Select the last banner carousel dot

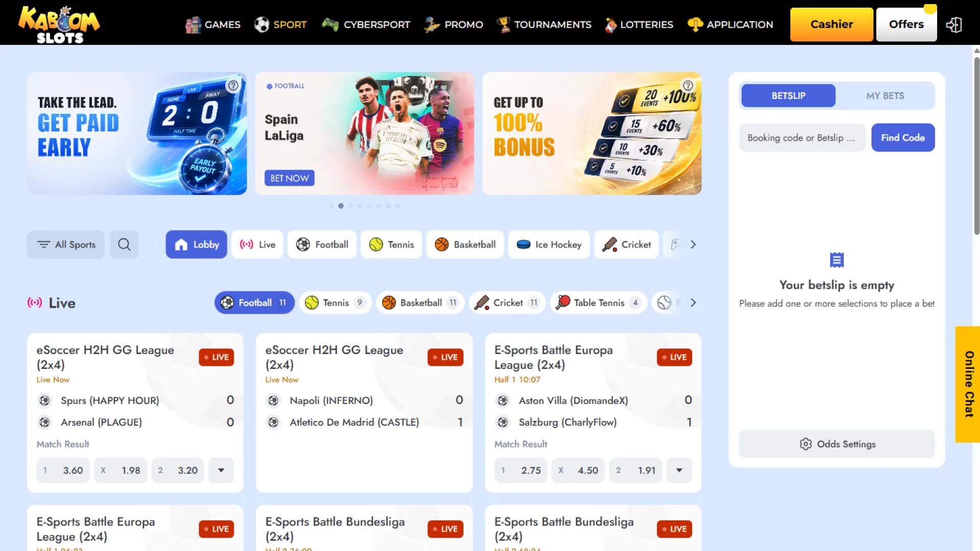[x=398, y=206]
